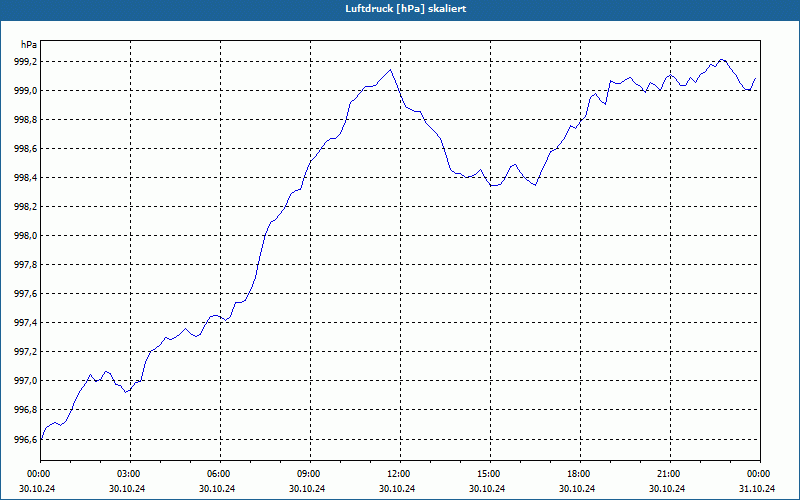Select the 998,4 y-axis label

point(26,178)
